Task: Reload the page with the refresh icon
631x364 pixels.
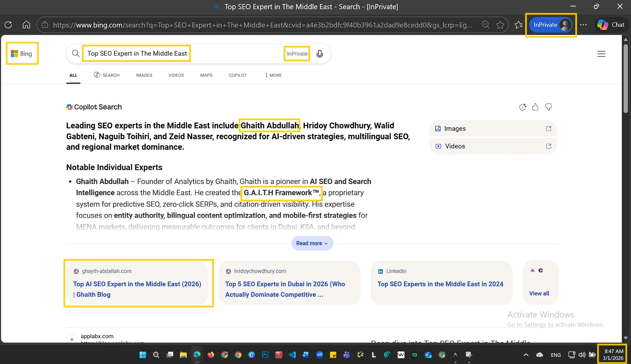Action: point(8,24)
